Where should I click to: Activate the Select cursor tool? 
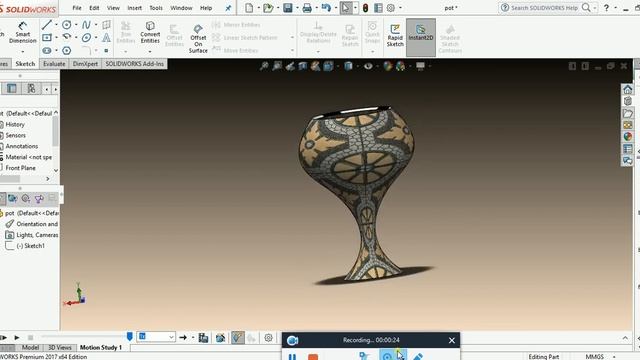[x=346, y=8]
